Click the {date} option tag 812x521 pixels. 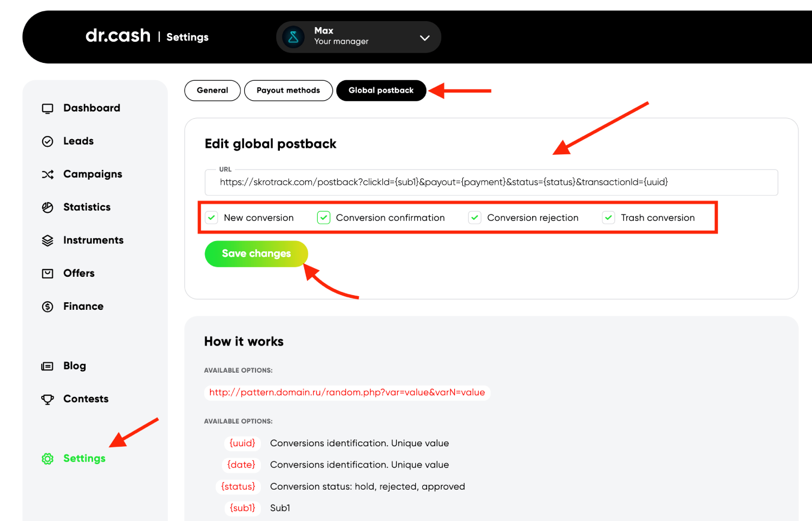tap(241, 465)
